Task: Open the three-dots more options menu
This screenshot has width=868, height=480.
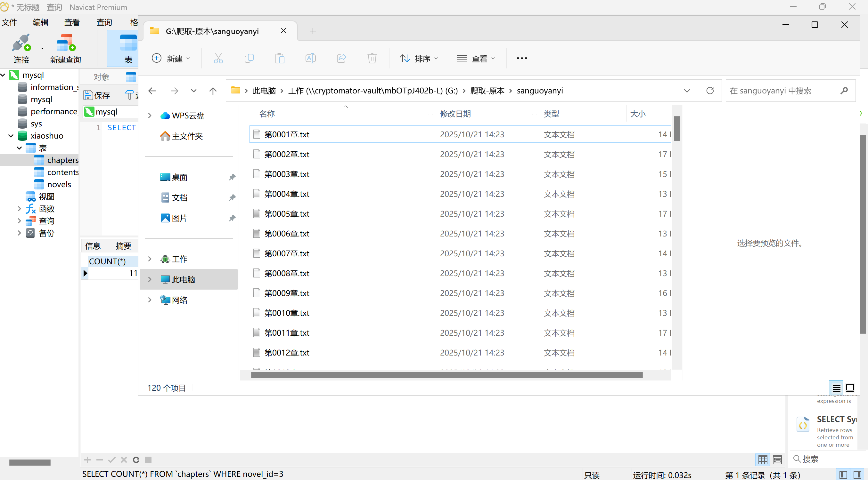Action: (522, 58)
